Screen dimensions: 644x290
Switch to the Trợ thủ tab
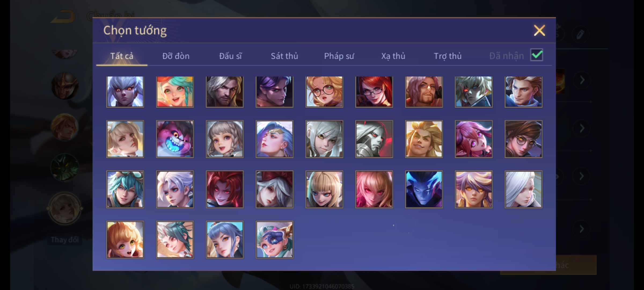448,56
